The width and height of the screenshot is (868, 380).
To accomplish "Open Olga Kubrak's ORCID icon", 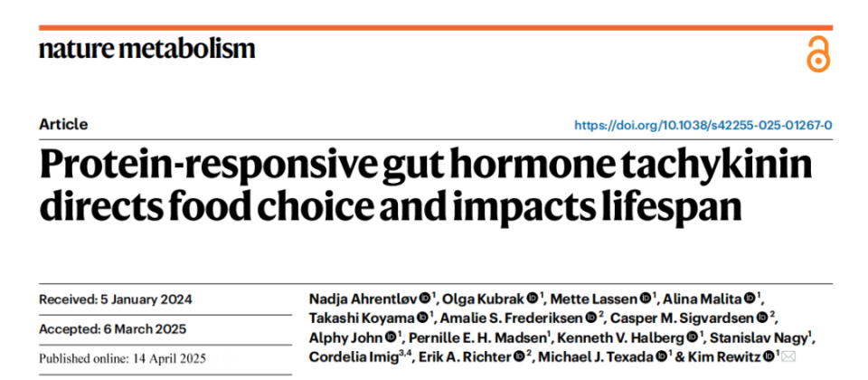I will tap(533, 299).
